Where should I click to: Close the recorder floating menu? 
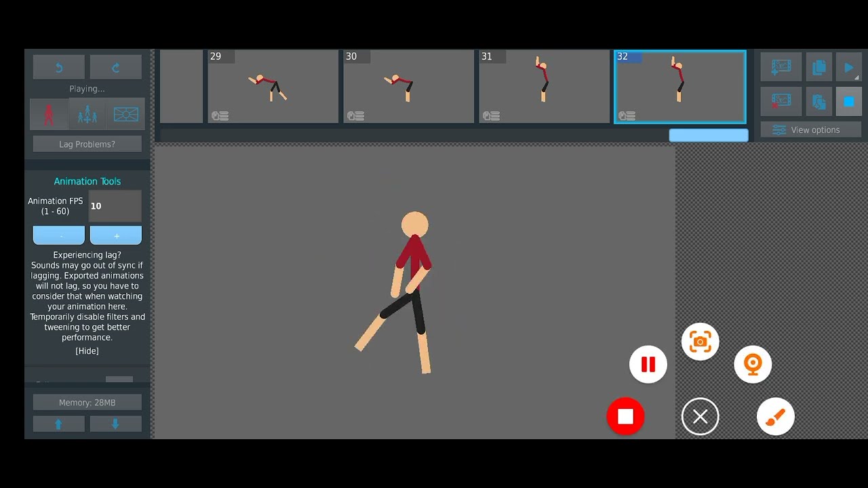coord(700,416)
